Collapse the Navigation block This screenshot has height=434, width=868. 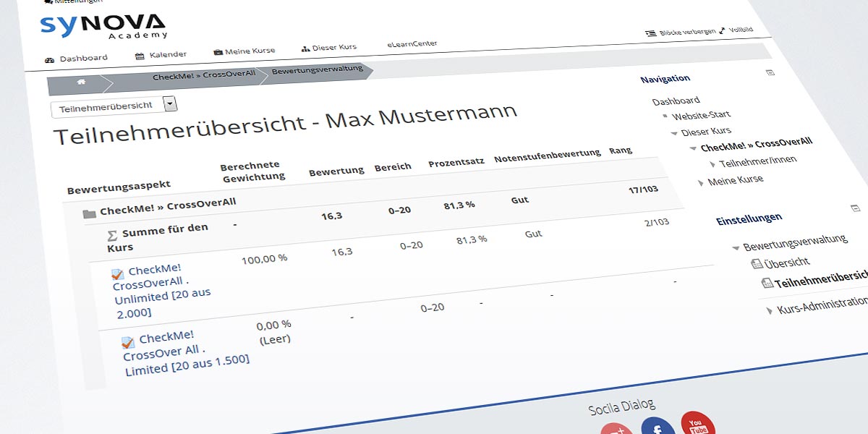(770, 72)
